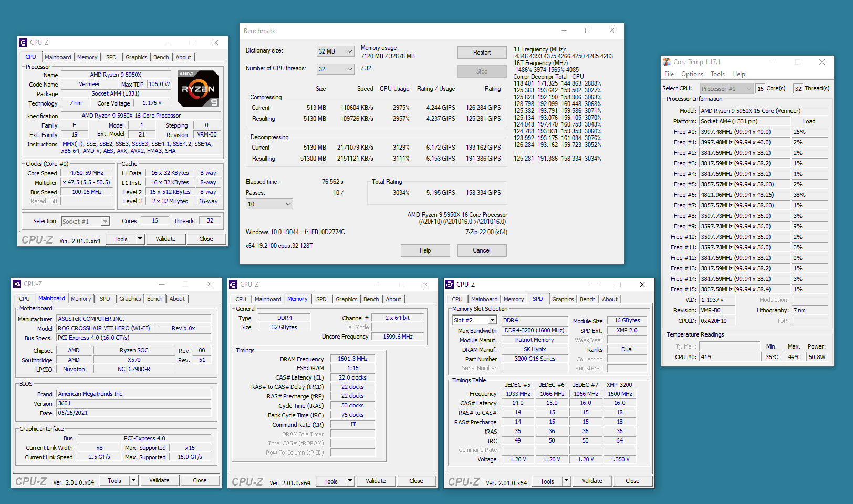853x504 pixels.
Task: Expand the Tools arrow in CPU-Z Mainboard window
Action: pos(133,480)
